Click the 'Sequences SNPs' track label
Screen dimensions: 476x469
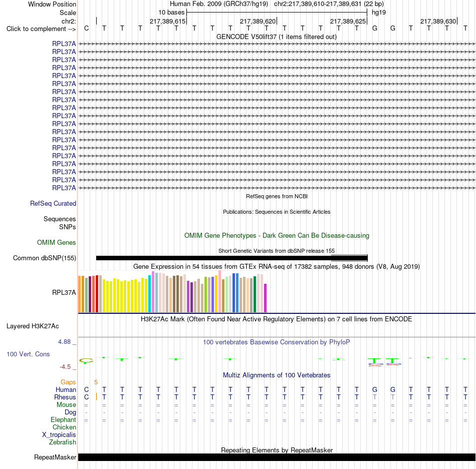(x=60, y=223)
